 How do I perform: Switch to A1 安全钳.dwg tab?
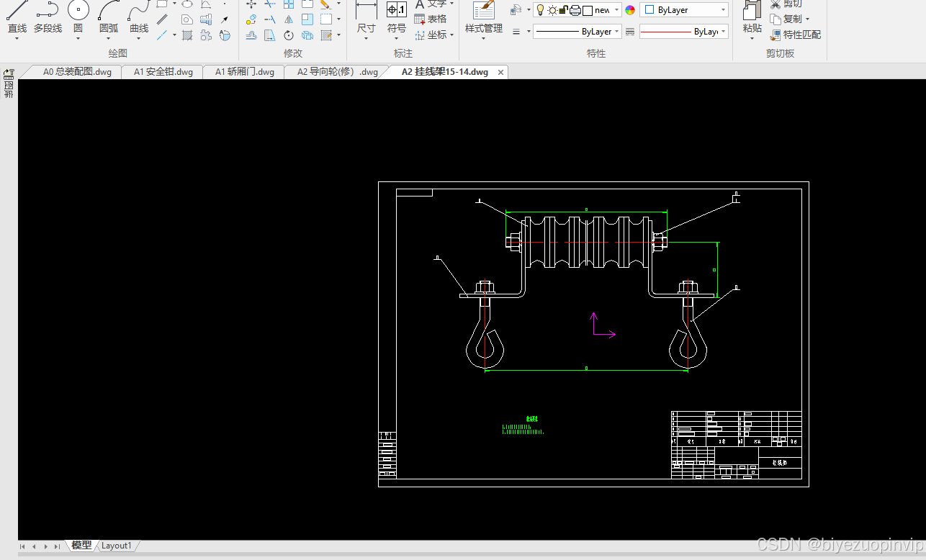pyautogui.click(x=163, y=72)
